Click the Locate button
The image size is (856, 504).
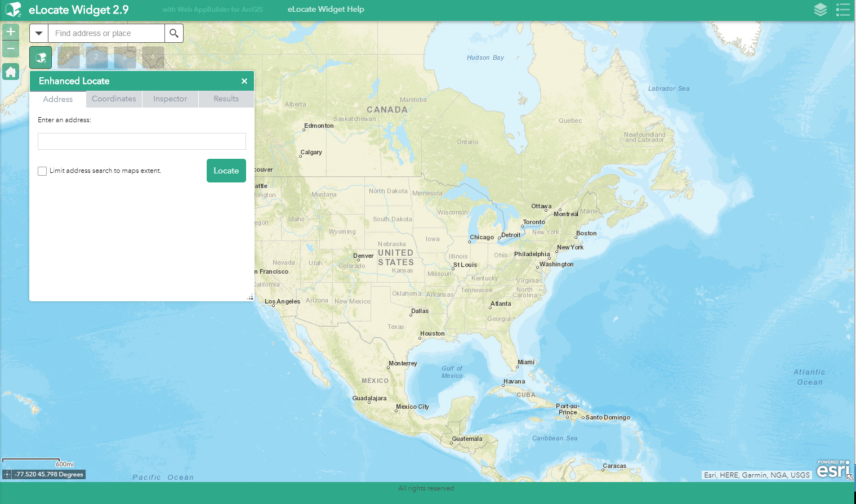226,171
